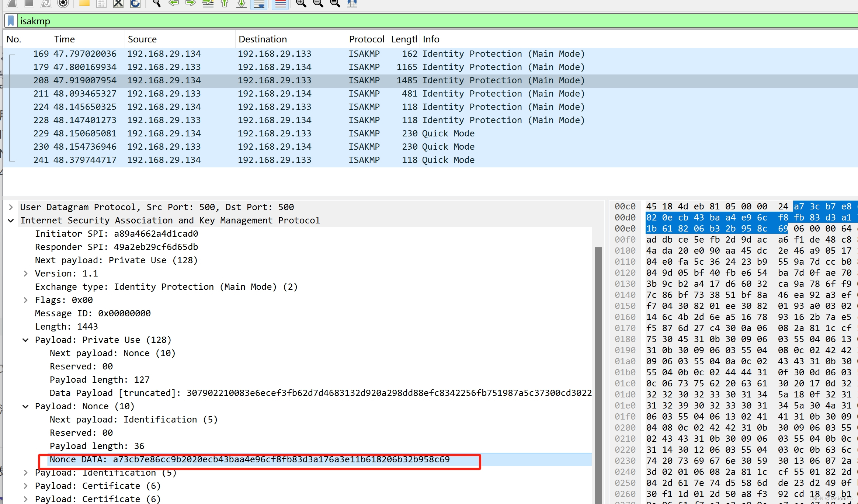Click the reload capture file icon
Screen dimensions: 858x504
135,3
